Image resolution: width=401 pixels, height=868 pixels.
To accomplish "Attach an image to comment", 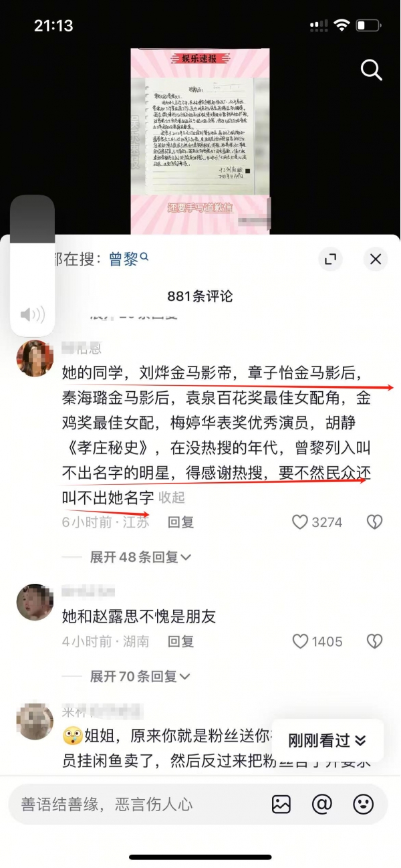I will tap(281, 804).
